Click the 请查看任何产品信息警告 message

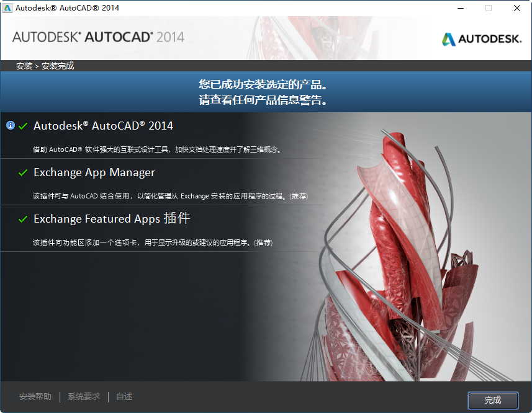point(263,100)
